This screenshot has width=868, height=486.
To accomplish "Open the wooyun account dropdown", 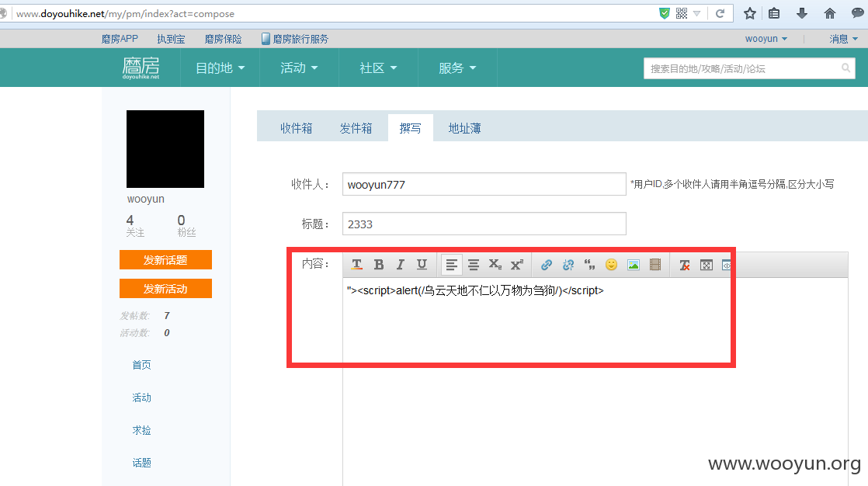I will (x=766, y=39).
